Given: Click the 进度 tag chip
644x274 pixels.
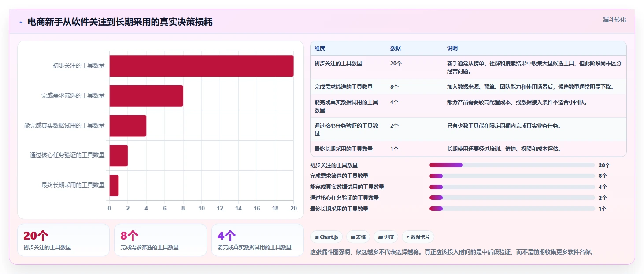Looking at the screenshot, I should [386, 237].
